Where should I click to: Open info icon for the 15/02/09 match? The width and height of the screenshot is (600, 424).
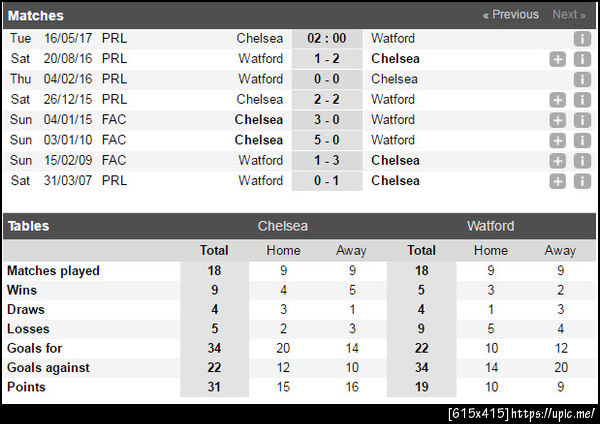581,161
